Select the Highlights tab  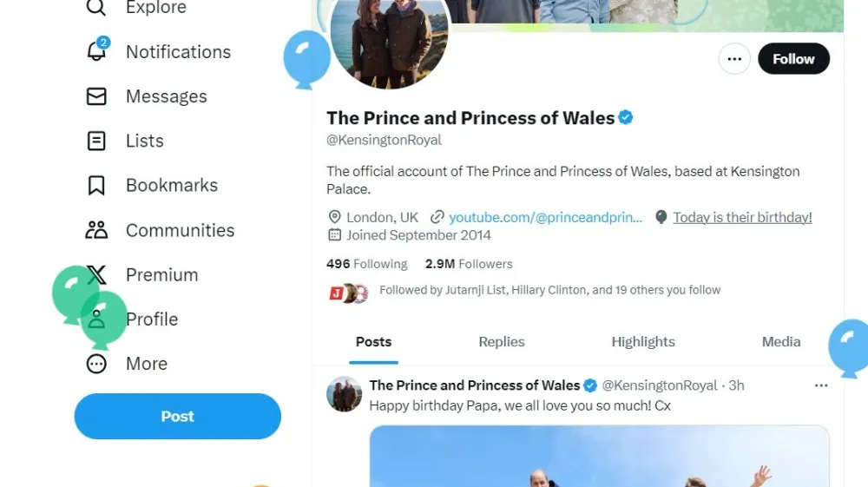(x=643, y=342)
